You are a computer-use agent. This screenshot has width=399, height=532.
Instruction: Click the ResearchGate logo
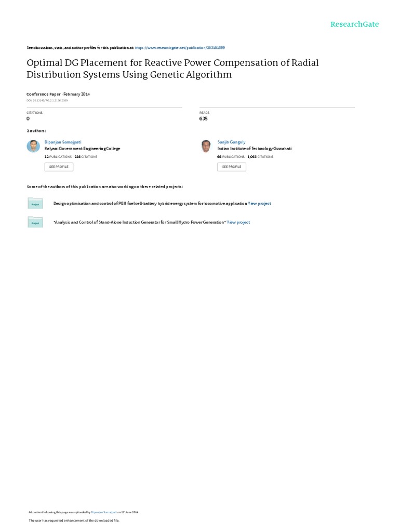[354, 24]
